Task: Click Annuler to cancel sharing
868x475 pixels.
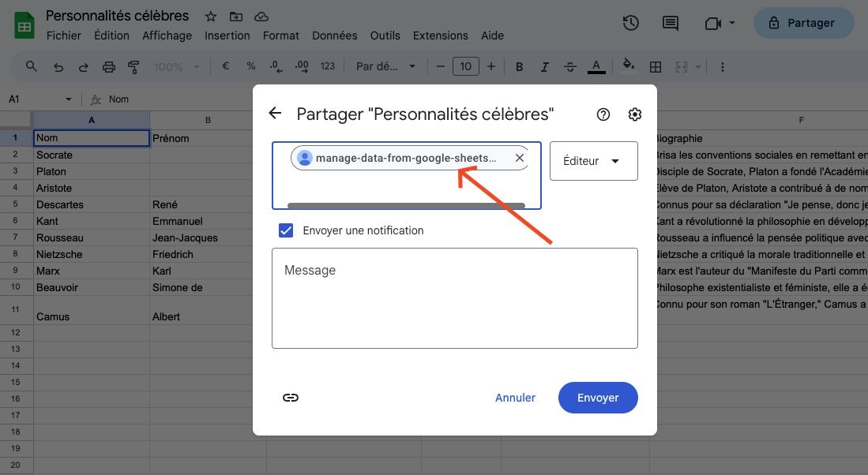Action: click(x=515, y=398)
